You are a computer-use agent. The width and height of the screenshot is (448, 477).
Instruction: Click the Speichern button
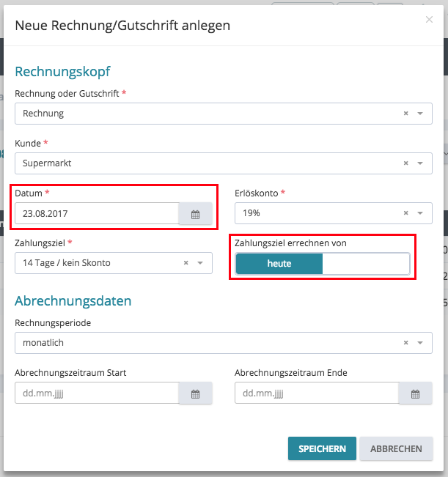pos(322,448)
